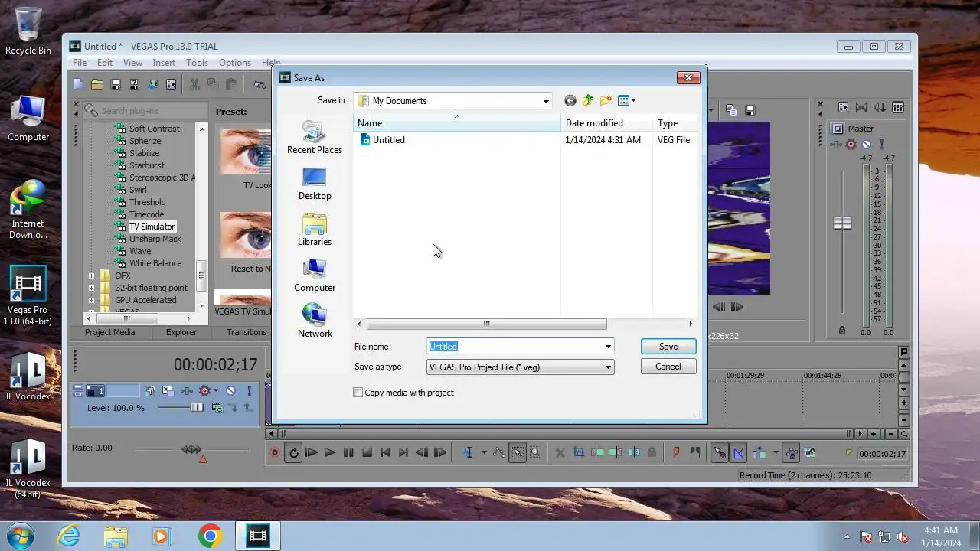Click the Lock Event padlock icon
The width and height of the screenshot is (980, 551).
click(x=652, y=453)
